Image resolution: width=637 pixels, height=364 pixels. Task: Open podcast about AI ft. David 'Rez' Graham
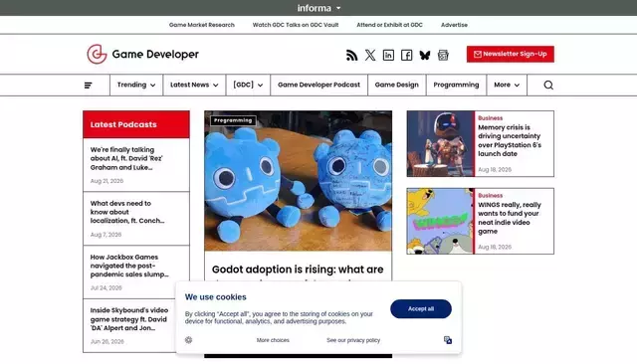(126, 158)
